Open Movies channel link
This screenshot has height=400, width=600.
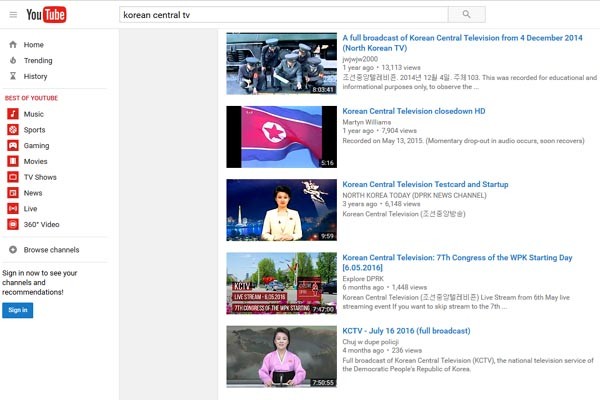pos(36,161)
